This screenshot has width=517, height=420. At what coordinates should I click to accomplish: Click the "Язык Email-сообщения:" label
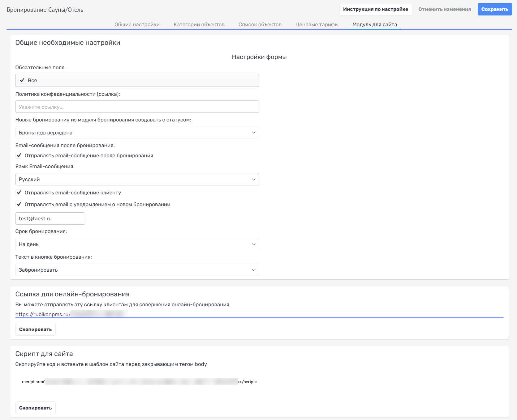coord(45,166)
